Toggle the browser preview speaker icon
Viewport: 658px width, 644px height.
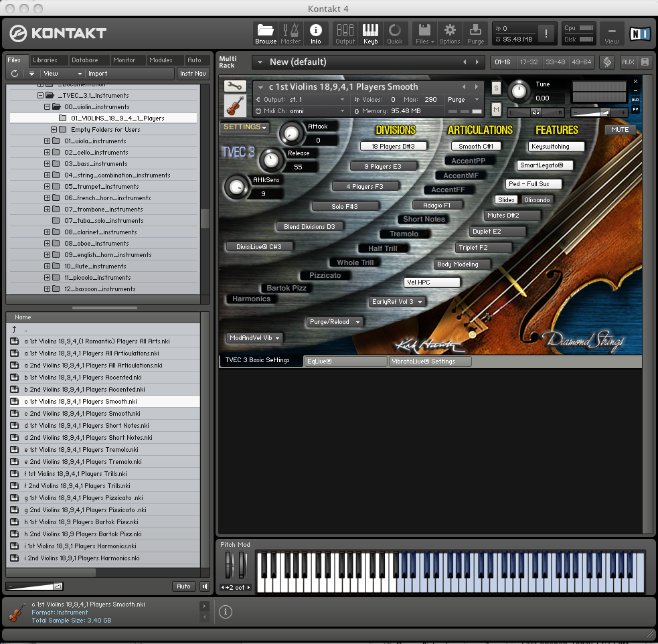pos(204,586)
